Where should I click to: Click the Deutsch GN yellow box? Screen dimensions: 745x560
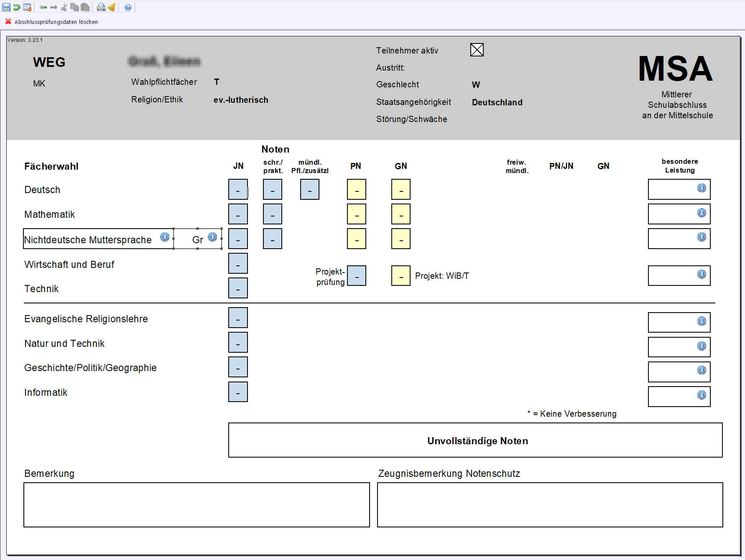(x=401, y=189)
